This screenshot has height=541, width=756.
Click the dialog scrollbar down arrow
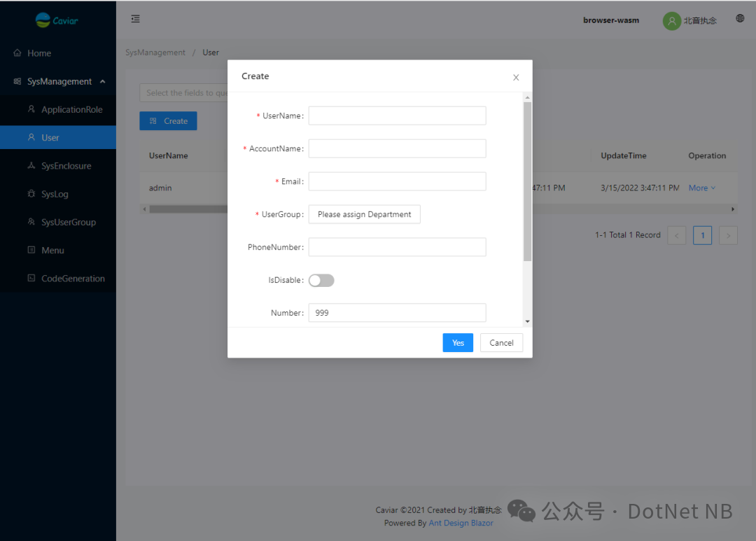pos(528,322)
